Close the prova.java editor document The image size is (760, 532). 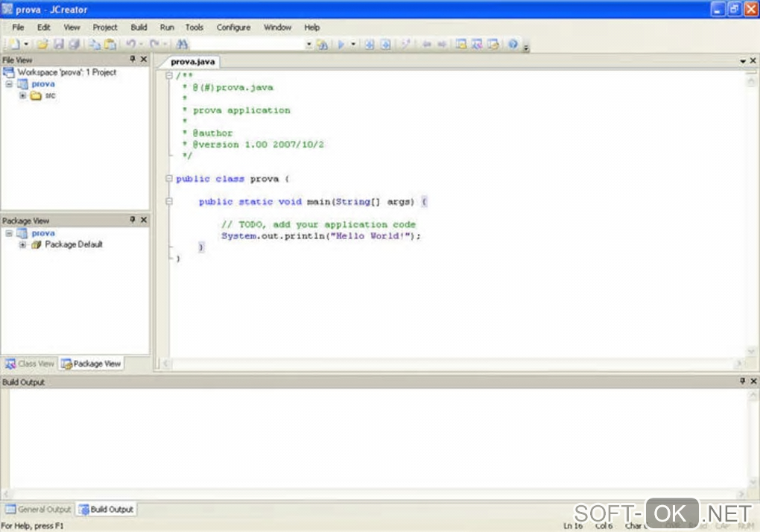tap(753, 60)
